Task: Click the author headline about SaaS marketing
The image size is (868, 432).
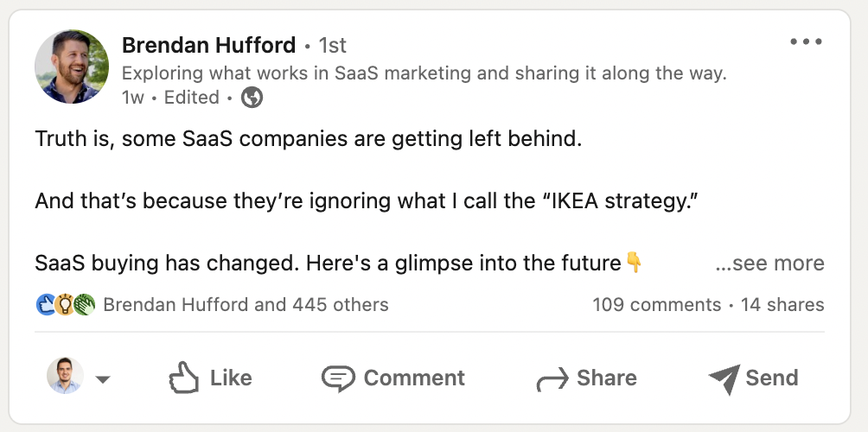Action: [x=424, y=73]
